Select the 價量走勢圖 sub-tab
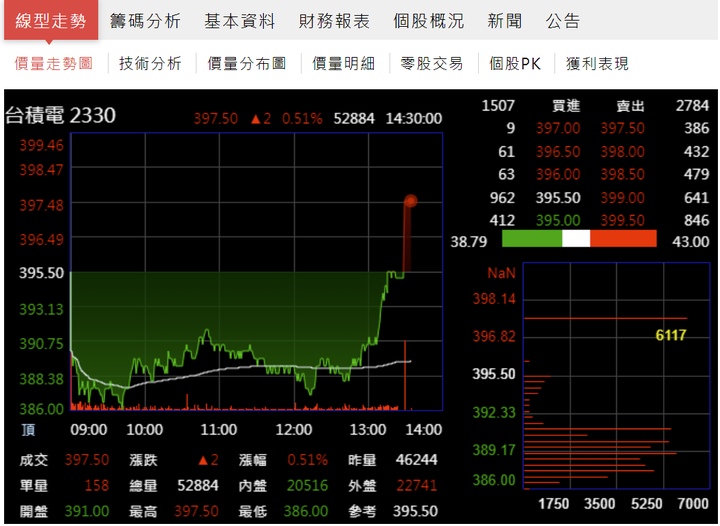The height and width of the screenshot is (526, 720). pos(54,63)
